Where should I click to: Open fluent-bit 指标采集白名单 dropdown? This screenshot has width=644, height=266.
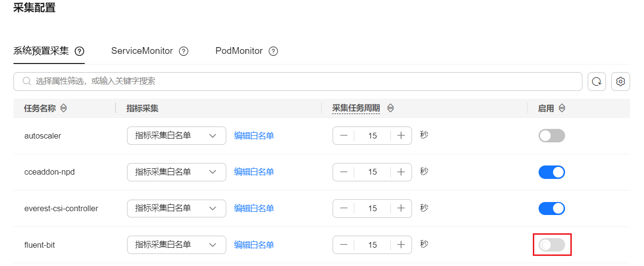(177, 245)
